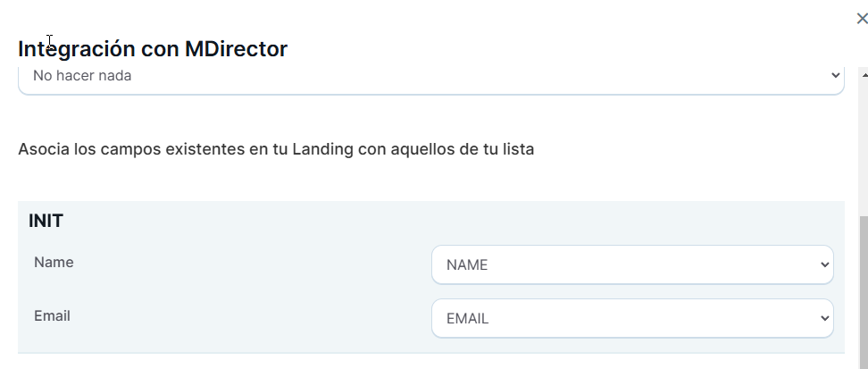Open the "No hacer nada" dropdown

[430, 77]
